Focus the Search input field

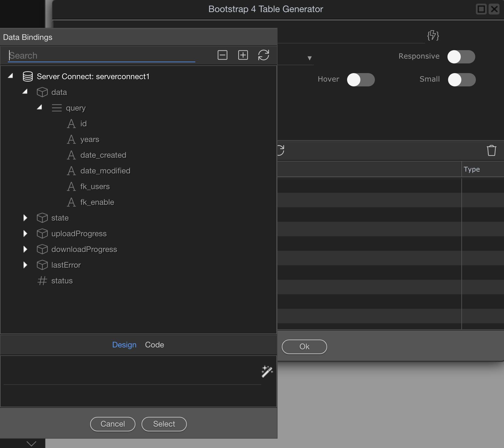(102, 56)
